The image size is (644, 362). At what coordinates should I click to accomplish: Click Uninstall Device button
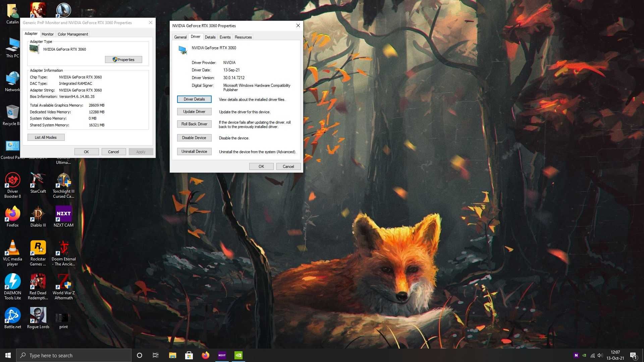[194, 152]
